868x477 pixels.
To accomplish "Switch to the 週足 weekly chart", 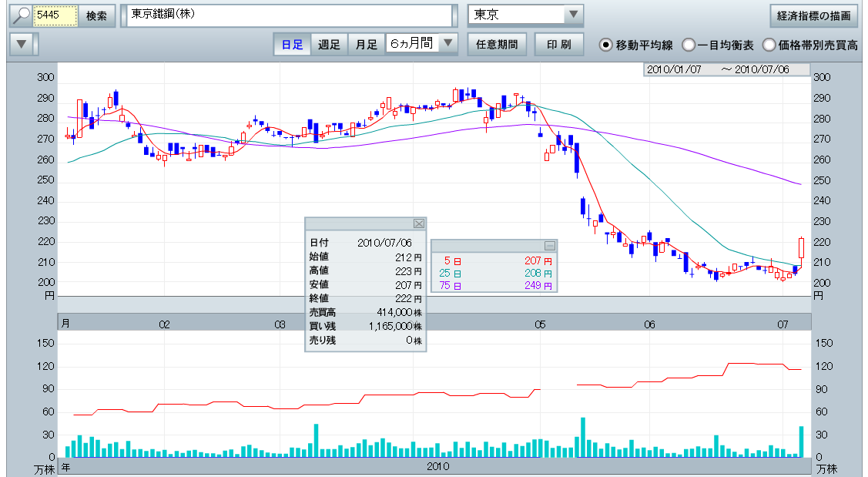I will coord(330,45).
